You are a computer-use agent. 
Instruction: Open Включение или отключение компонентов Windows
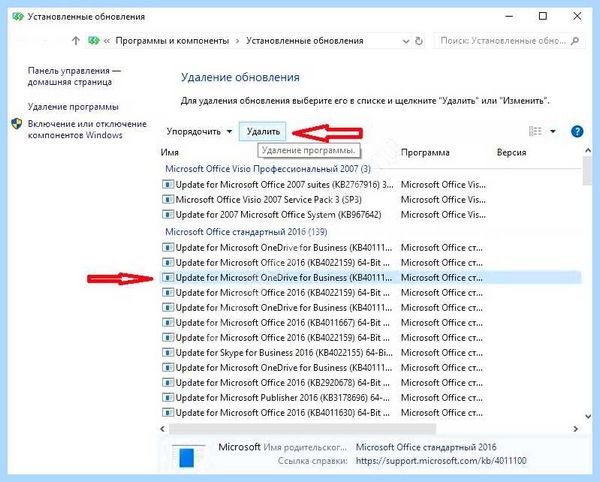pos(87,129)
